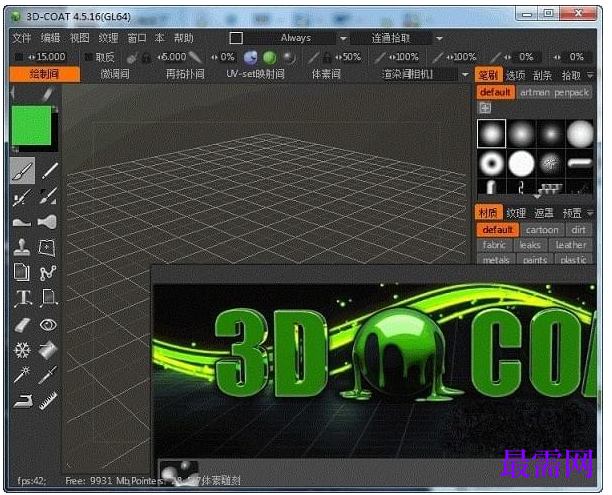The width and height of the screenshot is (612, 495).
Task: Click the add brush folder icon
Action: pos(485,107)
